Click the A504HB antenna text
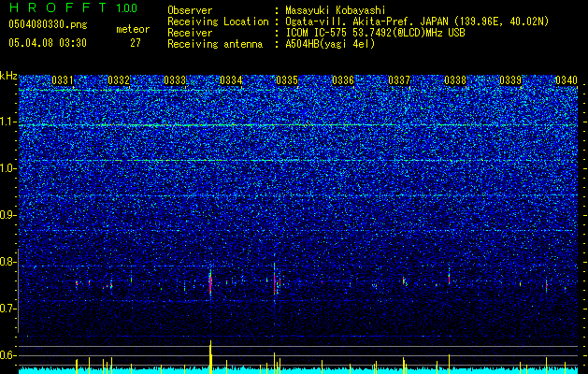Image resolution: width=588 pixels, height=374 pixels. [x=330, y=44]
